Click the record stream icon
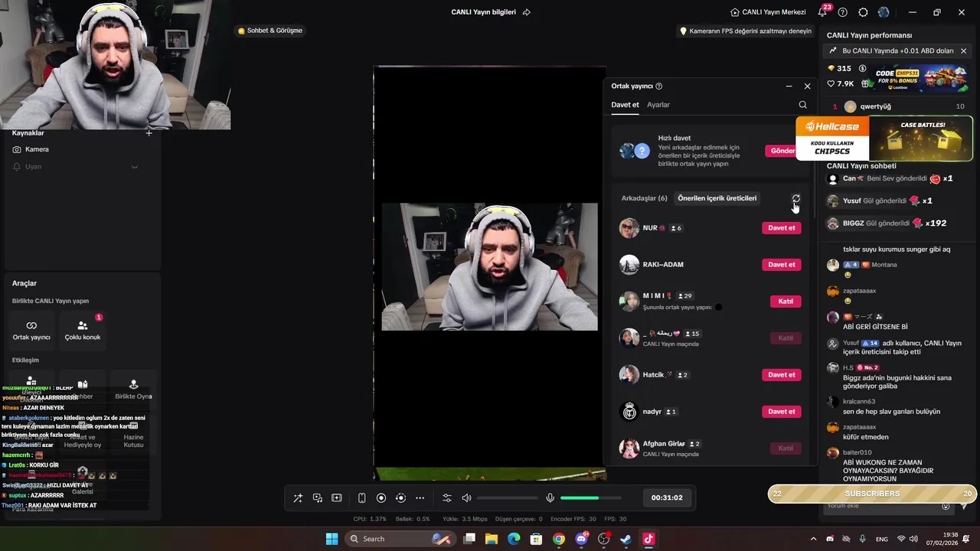This screenshot has height=551, width=980. 381,498
